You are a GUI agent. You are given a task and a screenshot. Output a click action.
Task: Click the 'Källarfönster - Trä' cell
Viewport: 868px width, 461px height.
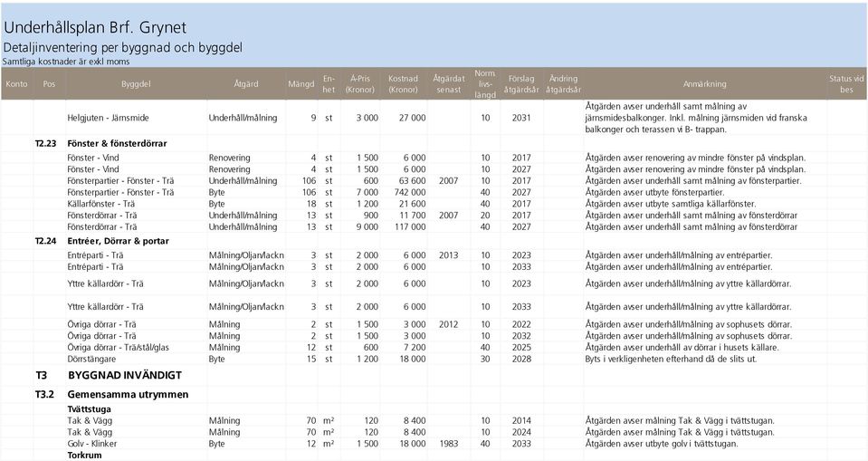pos(101,204)
